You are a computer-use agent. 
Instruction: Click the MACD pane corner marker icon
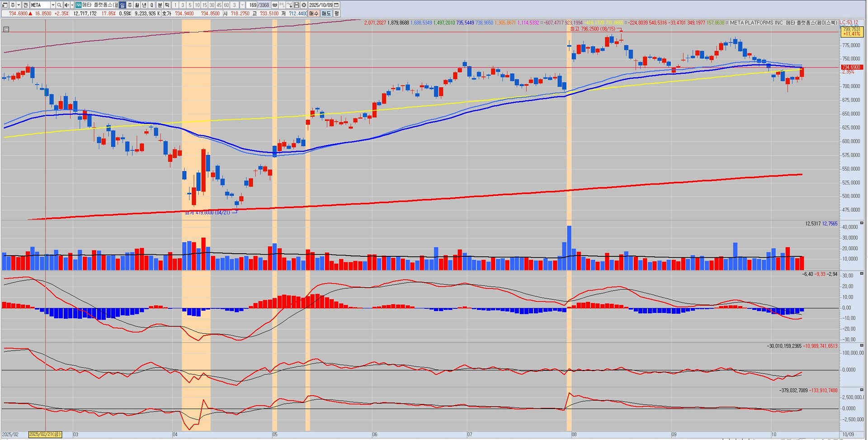862,274
